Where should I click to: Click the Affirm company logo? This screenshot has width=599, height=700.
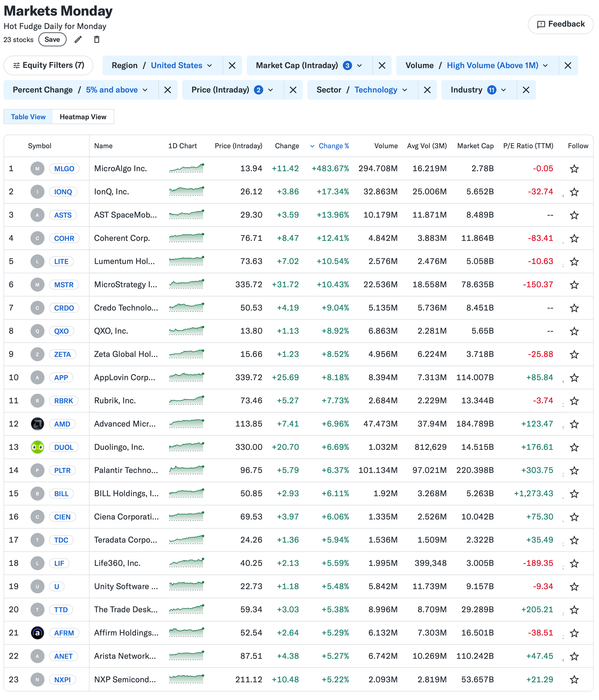point(37,633)
